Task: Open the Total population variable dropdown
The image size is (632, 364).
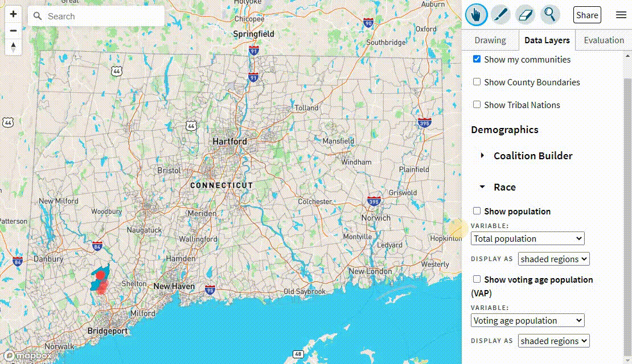Action: point(527,238)
